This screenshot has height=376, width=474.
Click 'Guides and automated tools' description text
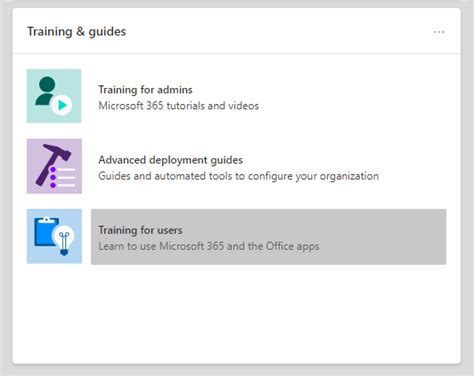tap(239, 176)
